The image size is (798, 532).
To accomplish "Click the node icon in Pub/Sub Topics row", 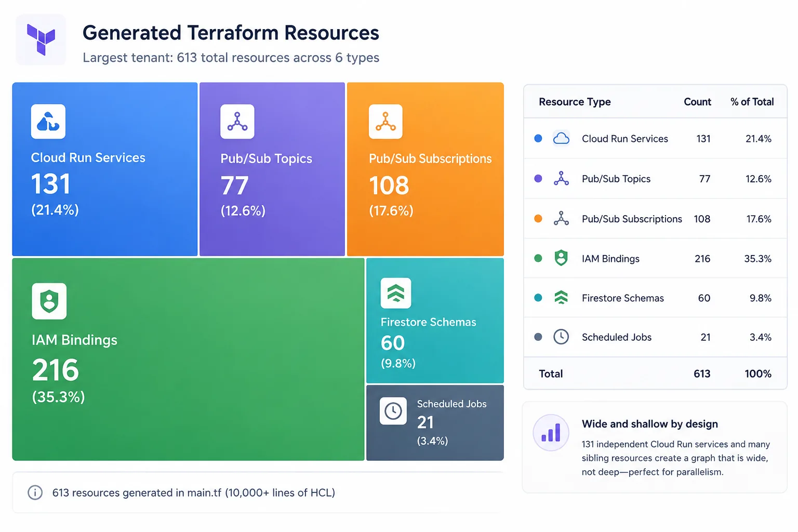I will coord(561,178).
